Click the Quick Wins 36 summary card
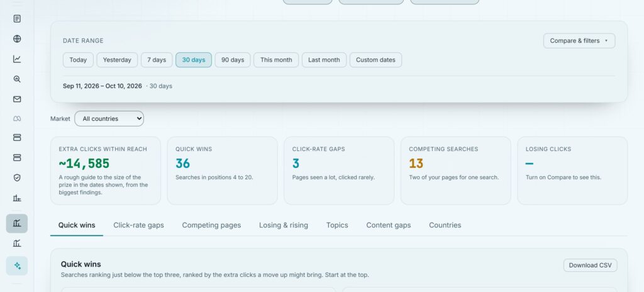Screen dimensions: 644x292 pos(222,171)
